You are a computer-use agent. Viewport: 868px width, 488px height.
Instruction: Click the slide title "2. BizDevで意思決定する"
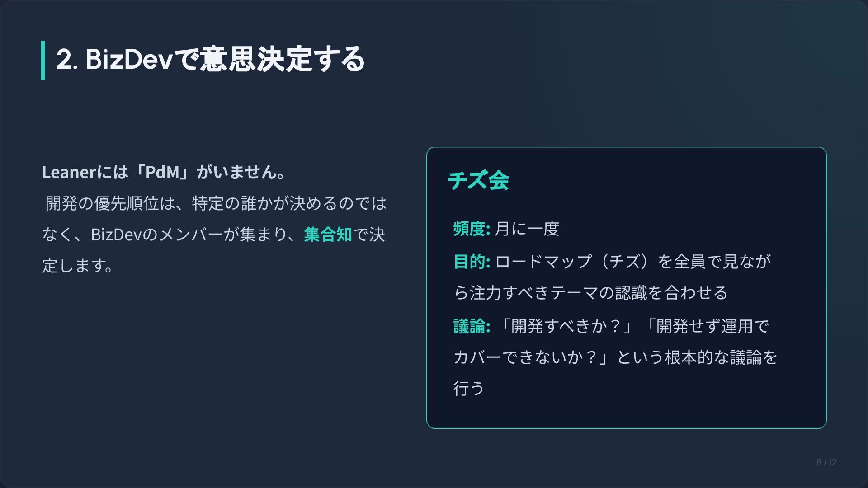click(x=210, y=59)
